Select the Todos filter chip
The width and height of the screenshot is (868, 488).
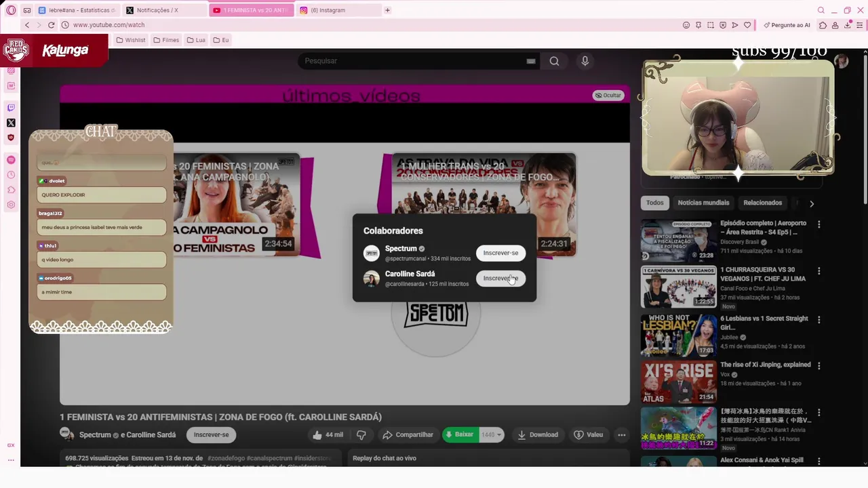(655, 203)
